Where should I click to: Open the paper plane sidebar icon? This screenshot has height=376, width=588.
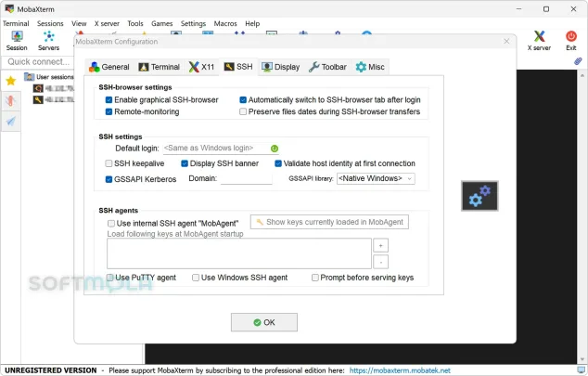click(11, 122)
